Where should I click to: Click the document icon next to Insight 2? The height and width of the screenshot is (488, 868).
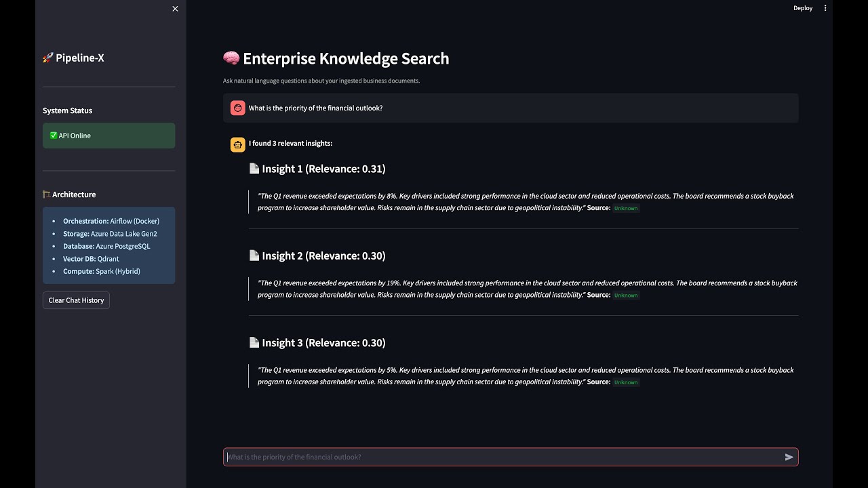[254, 256]
